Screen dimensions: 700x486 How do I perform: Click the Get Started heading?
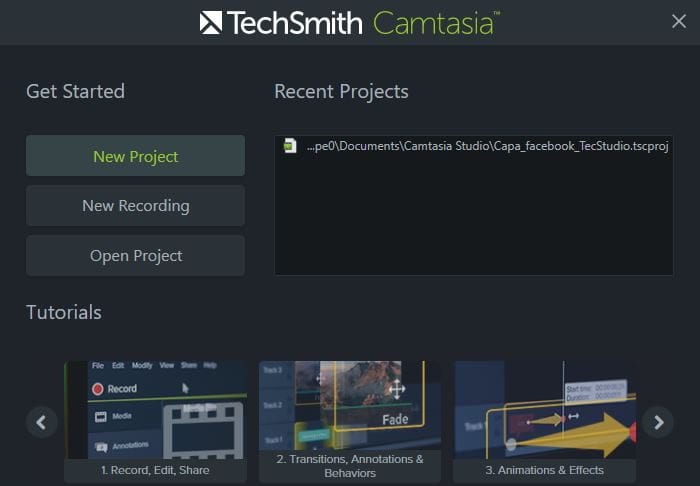pos(75,91)
